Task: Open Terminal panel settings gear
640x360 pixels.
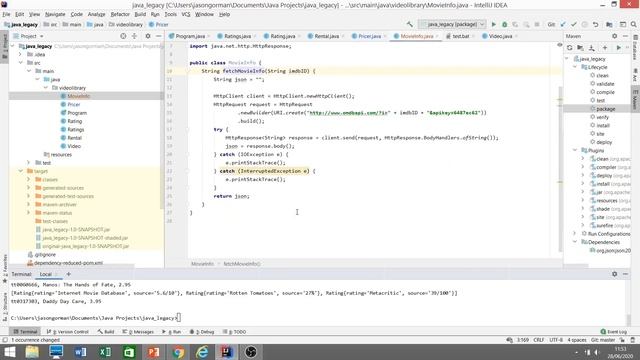Action: [x=614, y=274]
